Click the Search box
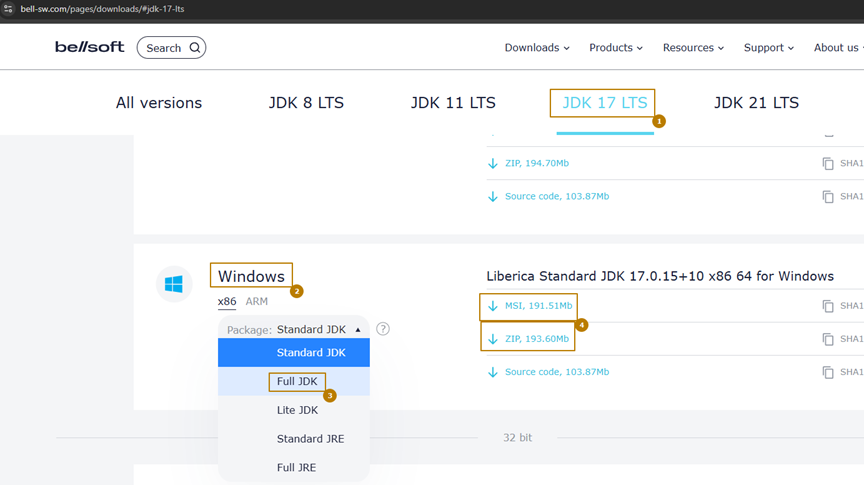 (x=171, y=47)
